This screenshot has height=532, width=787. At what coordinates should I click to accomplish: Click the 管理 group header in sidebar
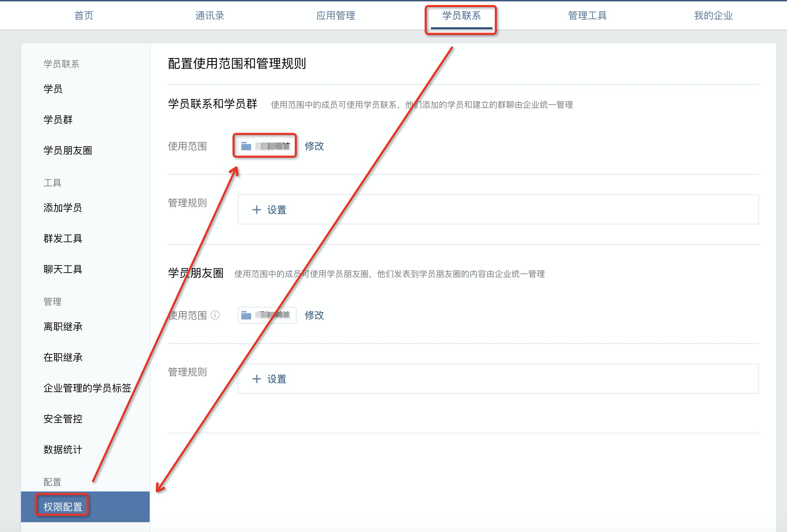[x=52, y=301]
